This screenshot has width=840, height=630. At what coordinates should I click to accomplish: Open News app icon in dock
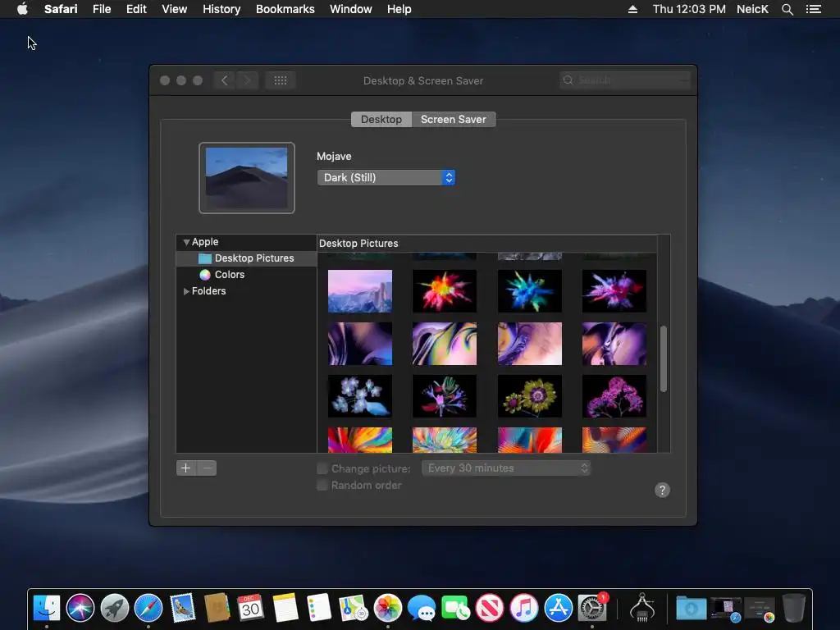tap(490, 608)
